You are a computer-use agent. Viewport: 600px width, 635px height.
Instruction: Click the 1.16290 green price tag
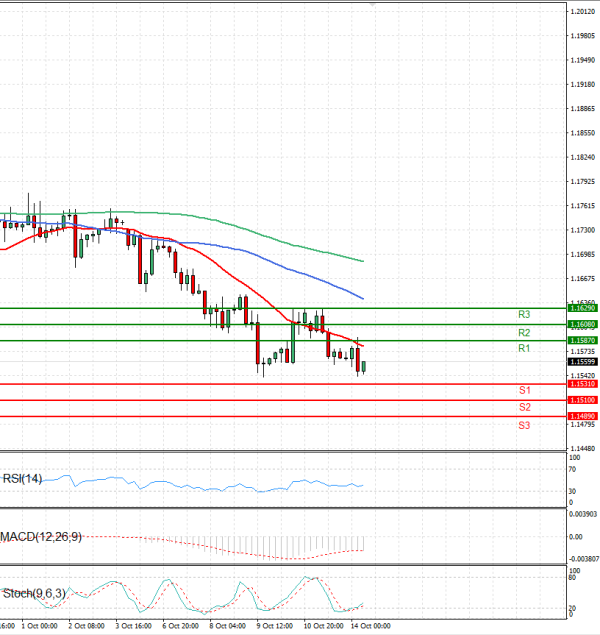pos(583,309)
